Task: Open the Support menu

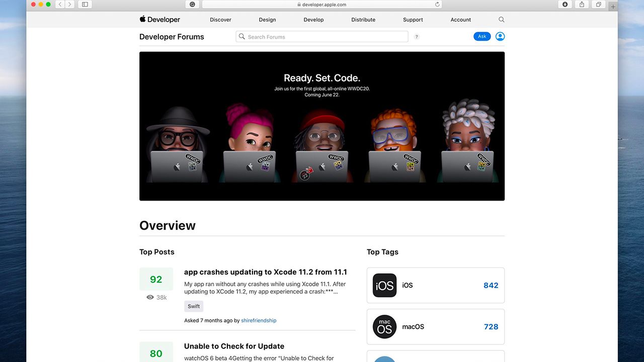Action: 413,20
